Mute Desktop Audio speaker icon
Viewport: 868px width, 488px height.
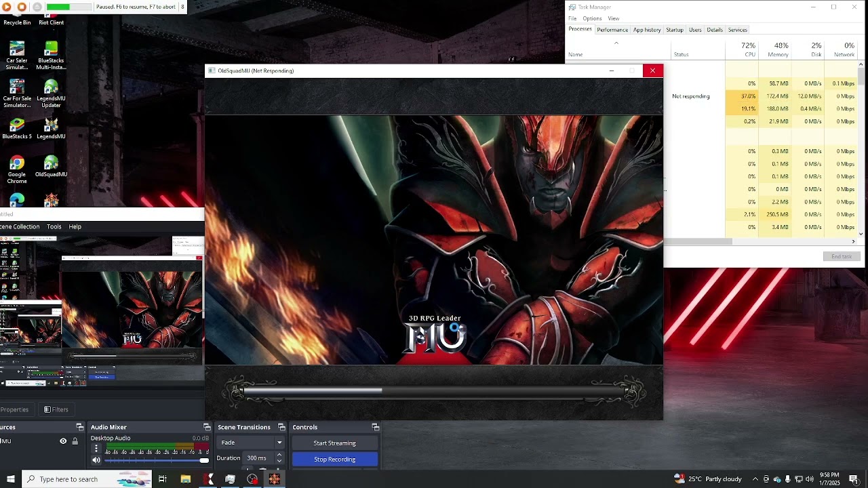[96, 460]
